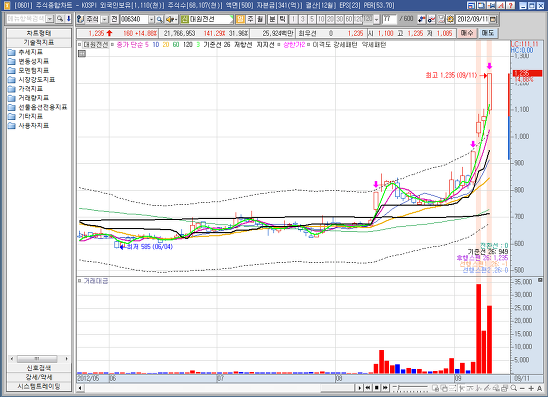
Task: Open the 강세/약세 tab
Action: 39,377
